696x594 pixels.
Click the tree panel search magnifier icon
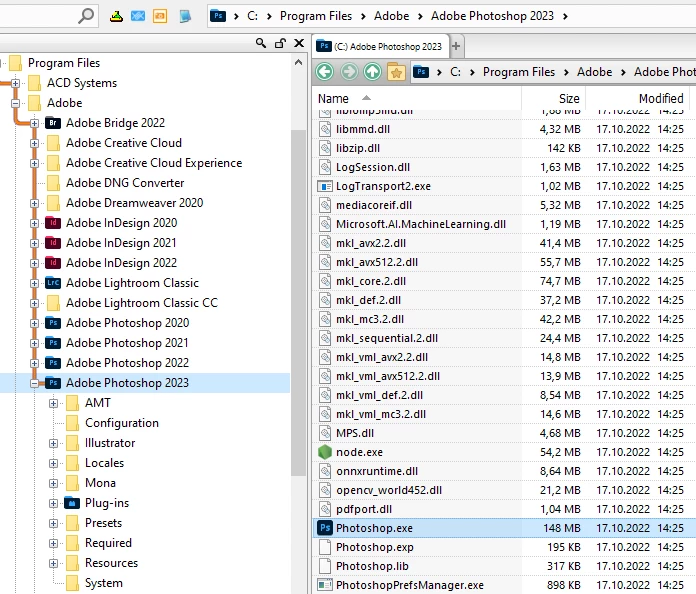tap(261, 43)
